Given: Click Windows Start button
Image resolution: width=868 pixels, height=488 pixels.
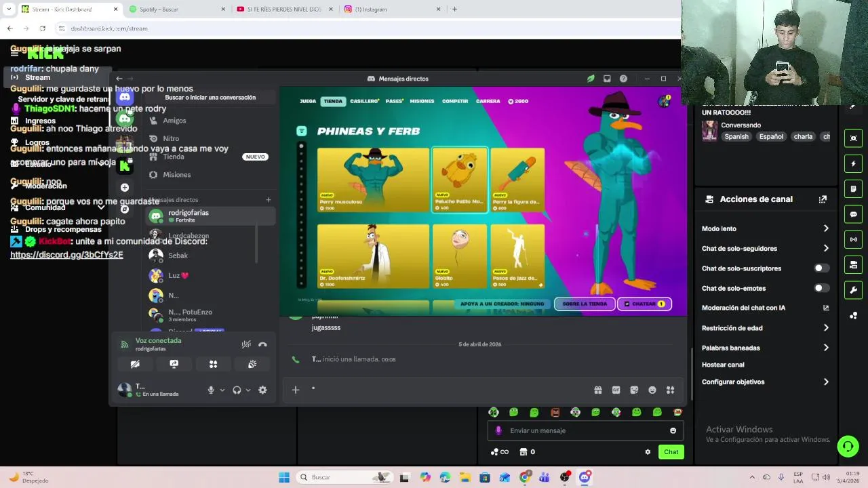Looking at the screenshot, I should tap(284, 477).
